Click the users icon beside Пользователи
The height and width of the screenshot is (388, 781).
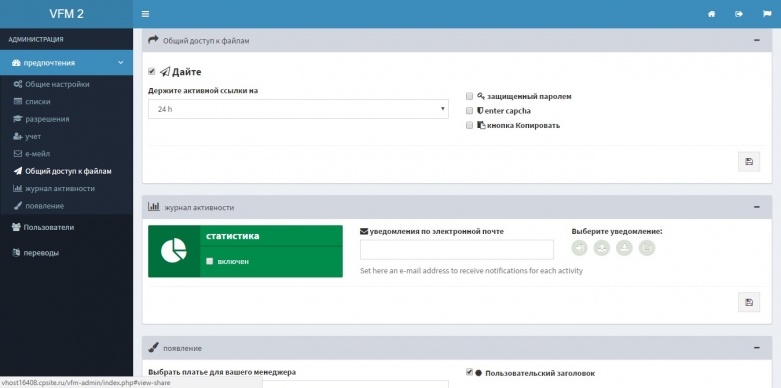tap(16, 227)
